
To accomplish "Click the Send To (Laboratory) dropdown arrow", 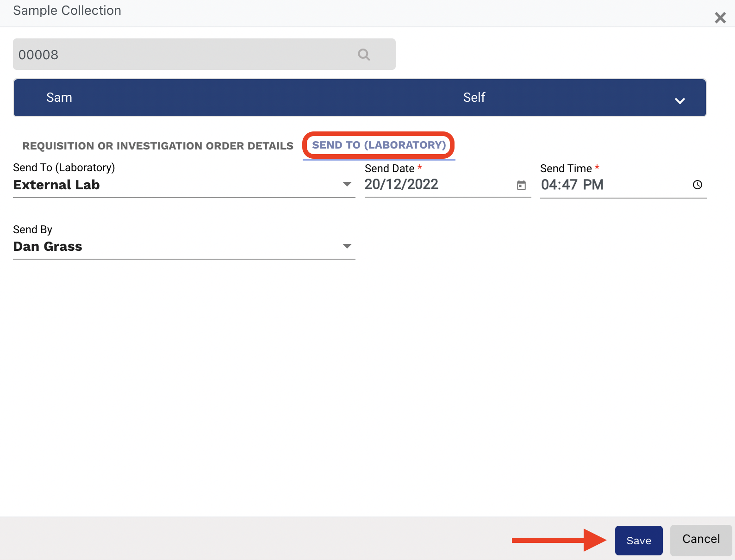I will pyautogui.click(x=347, y=184).
